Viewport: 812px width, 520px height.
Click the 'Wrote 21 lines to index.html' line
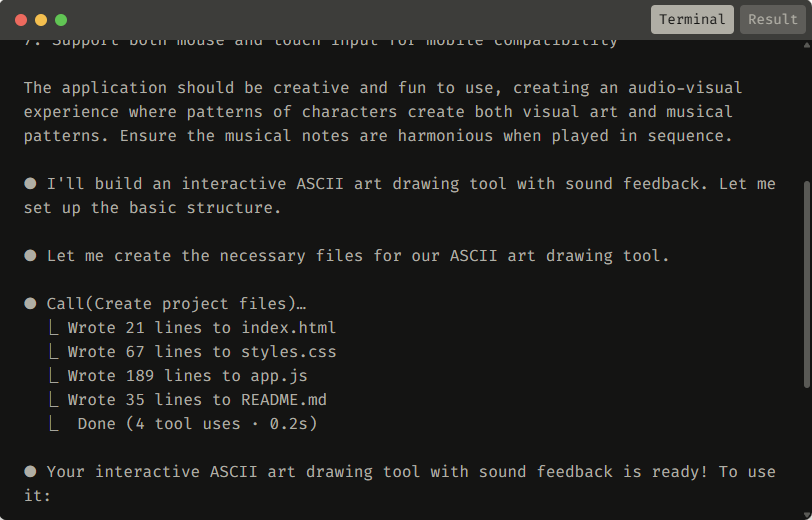click(201, 327)
